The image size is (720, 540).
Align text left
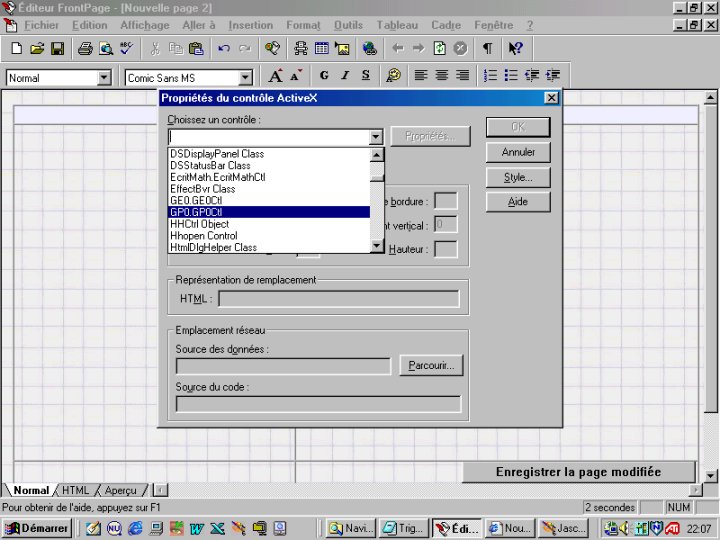[421, 75]
